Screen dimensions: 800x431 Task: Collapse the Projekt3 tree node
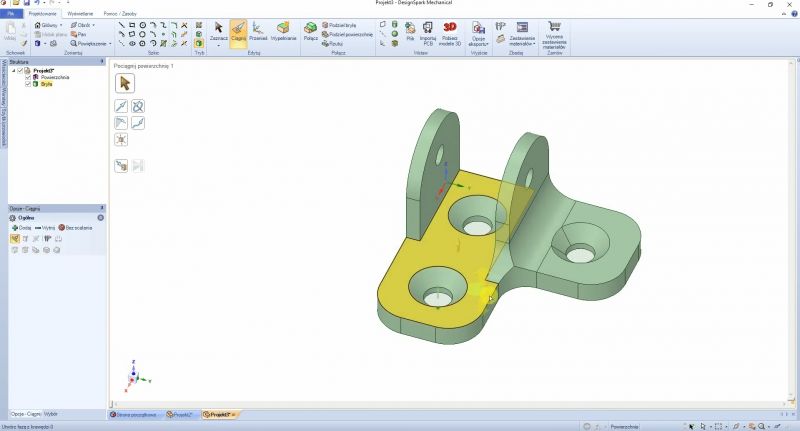pos(14,70)
